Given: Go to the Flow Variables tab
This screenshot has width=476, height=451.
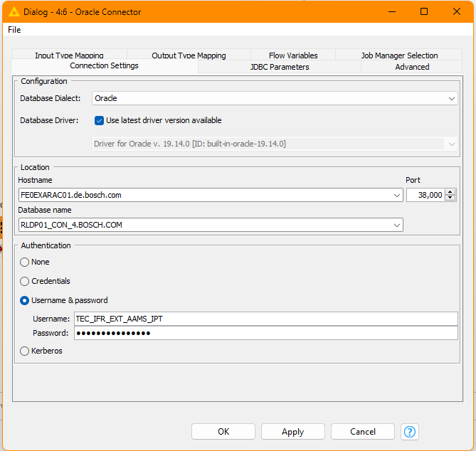Looking at the screenshot, I should (293, 55).
